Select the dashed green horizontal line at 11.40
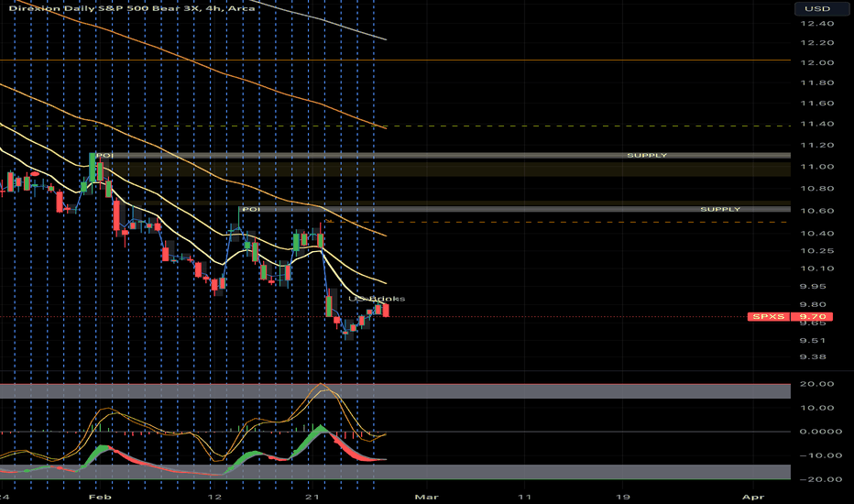The height and width of the screenshot is (504, 854). (x=396, y=126)
